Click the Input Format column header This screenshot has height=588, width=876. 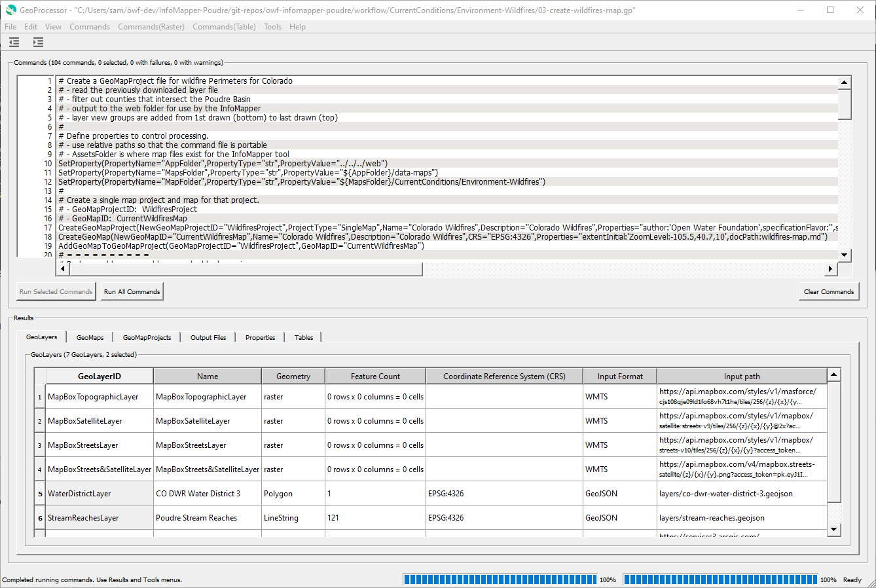pos(620,376)
